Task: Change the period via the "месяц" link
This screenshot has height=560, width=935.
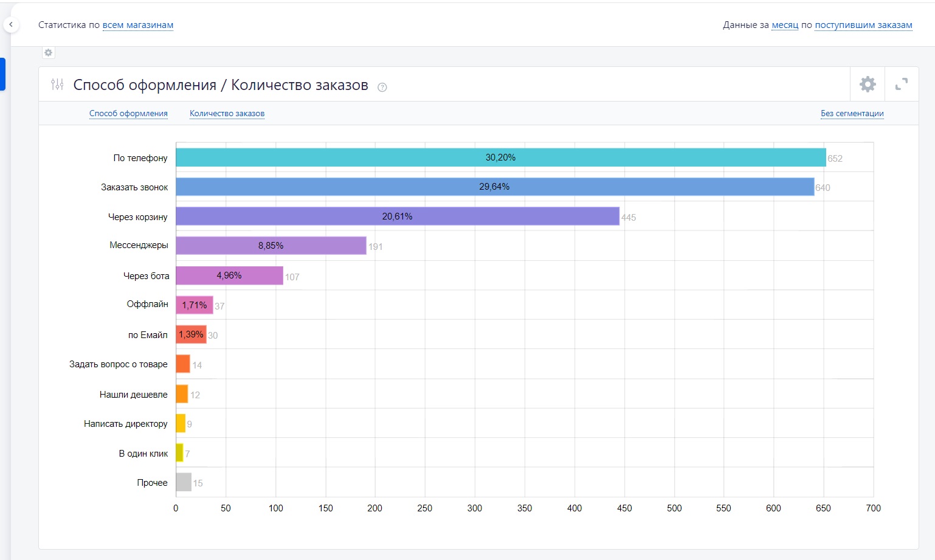Action: coord(785,25)
